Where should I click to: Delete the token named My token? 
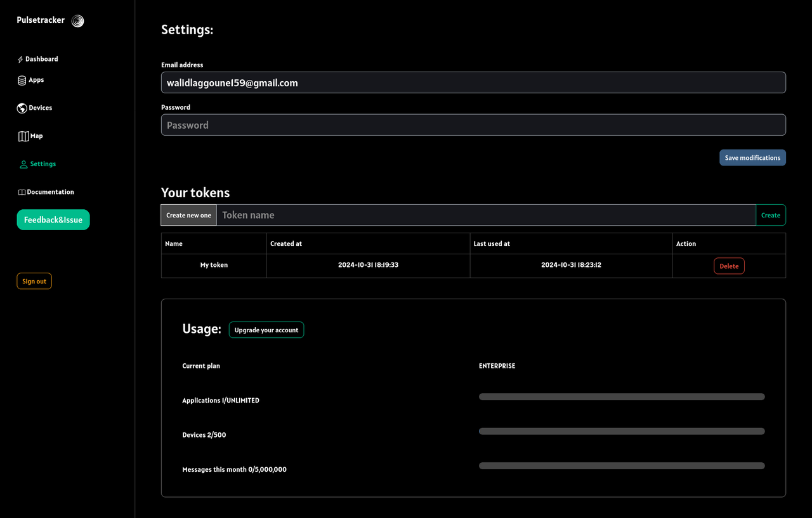[729, 266]
